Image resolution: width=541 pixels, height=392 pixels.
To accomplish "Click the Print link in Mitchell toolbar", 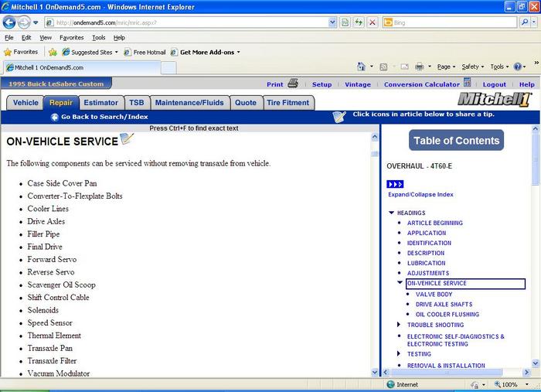I will [274, 84].
